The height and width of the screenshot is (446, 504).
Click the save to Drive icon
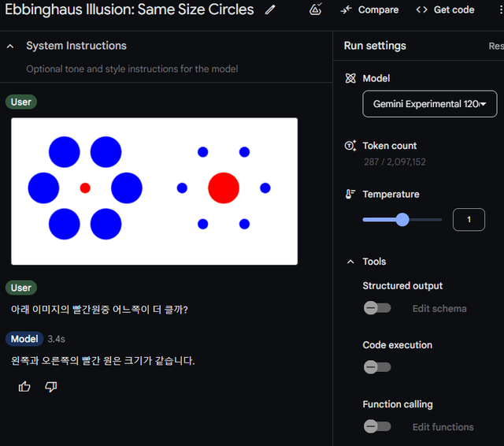click(x=315, y=10)
